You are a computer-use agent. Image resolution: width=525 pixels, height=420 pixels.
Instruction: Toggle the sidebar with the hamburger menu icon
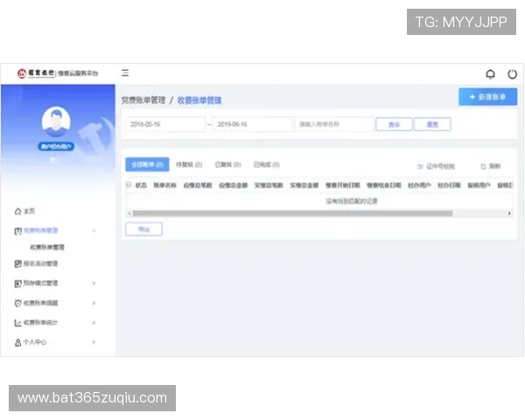(125, 73)
